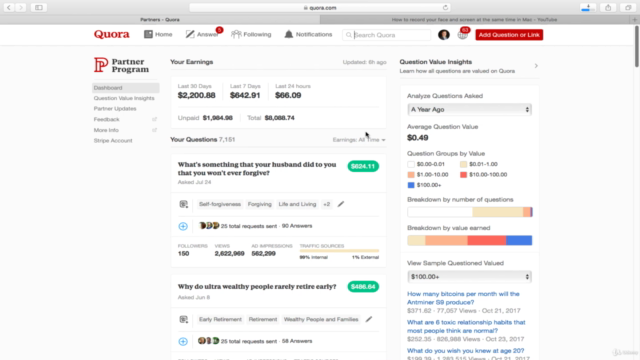Open 'Why do ultra wealthy people rarely retire early?'
Viewport: 640px width, 360px height.
257,287
